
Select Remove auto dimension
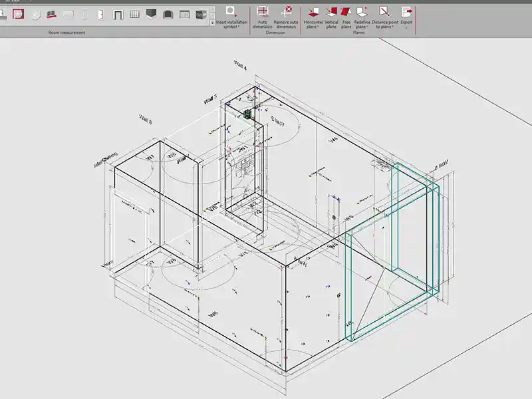point(285,16)
